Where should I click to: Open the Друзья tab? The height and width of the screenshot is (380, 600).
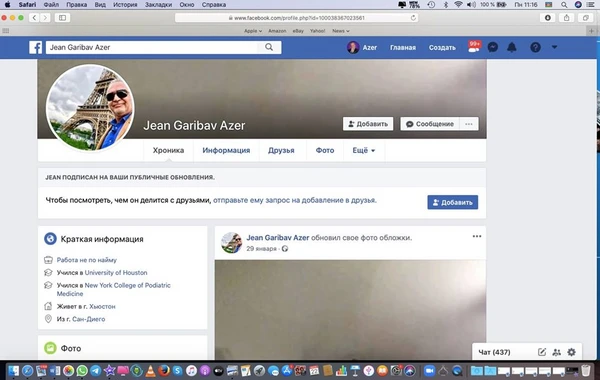pos(281,150)
